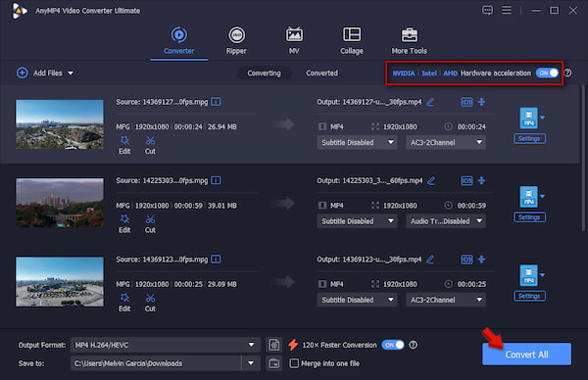Choose MP4 format icon for 14369127
The height and width of the screenshot is (380, 588).
528,118
